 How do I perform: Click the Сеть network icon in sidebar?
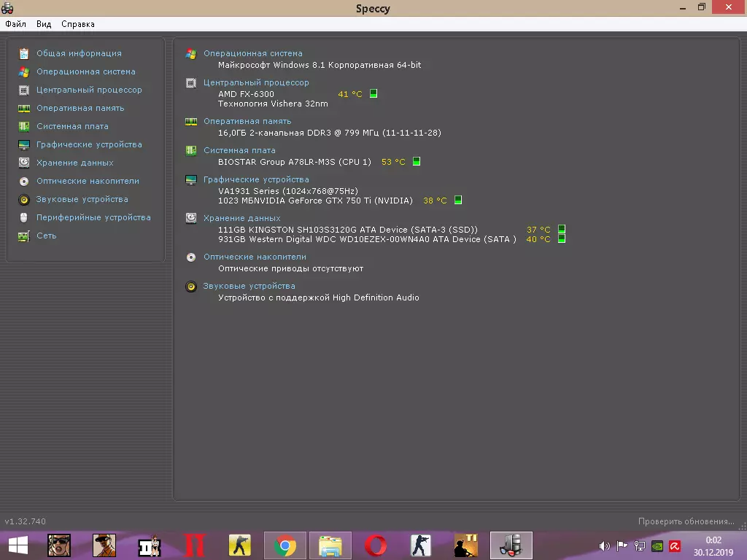point(24,236)
